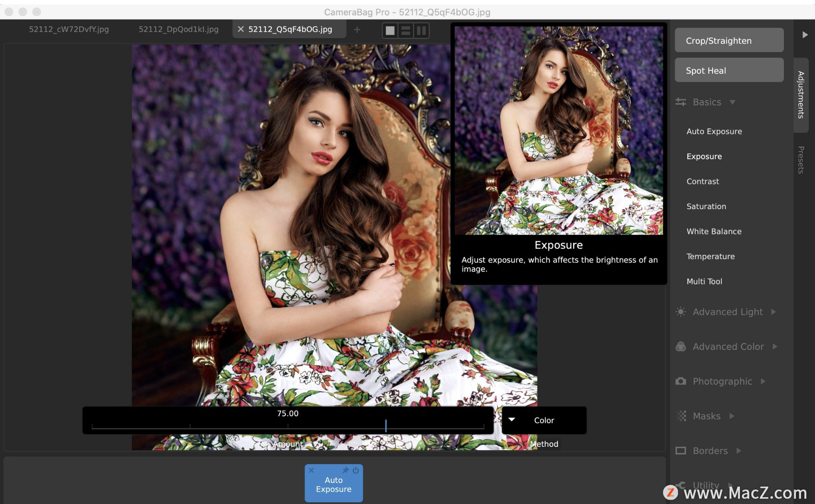Screen dimensions: 815x504
Task: Add the Multi Tool adjustment
Action: tap(704, 282)
